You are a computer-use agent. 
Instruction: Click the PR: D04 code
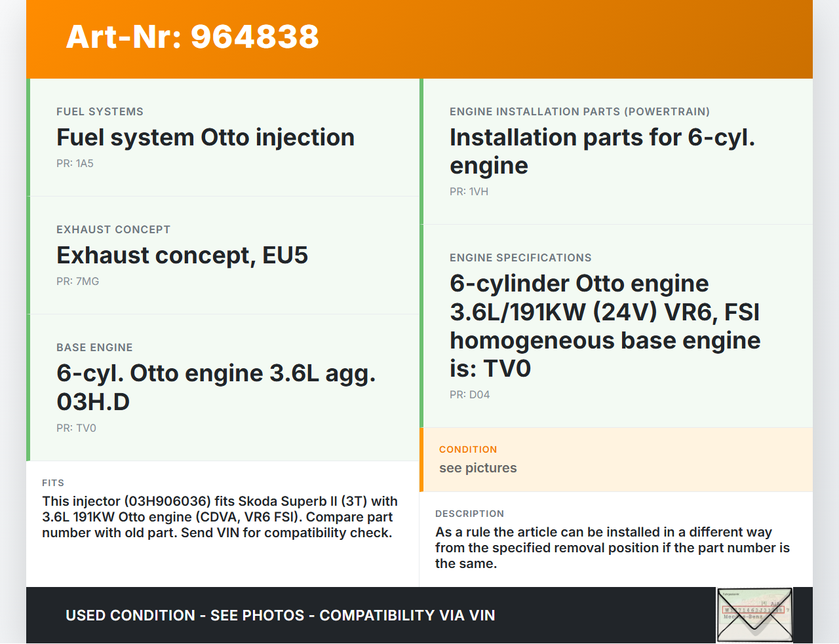coord(469,395)
